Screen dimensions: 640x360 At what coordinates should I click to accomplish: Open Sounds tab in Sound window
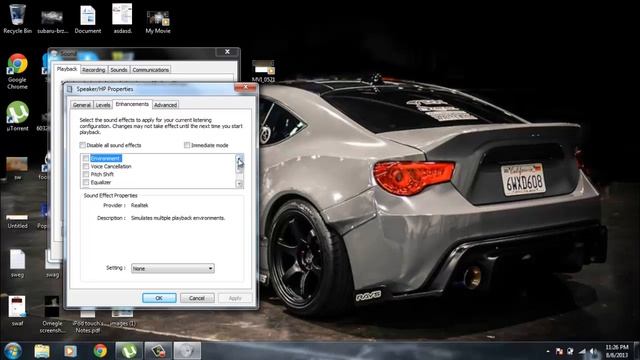point(119,70)
